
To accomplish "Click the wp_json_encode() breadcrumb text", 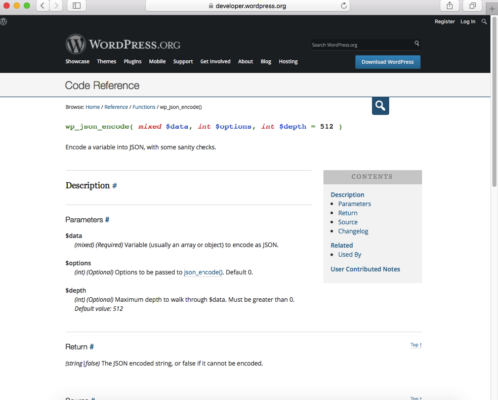I will pyautogui.click(x=181, y=107).
